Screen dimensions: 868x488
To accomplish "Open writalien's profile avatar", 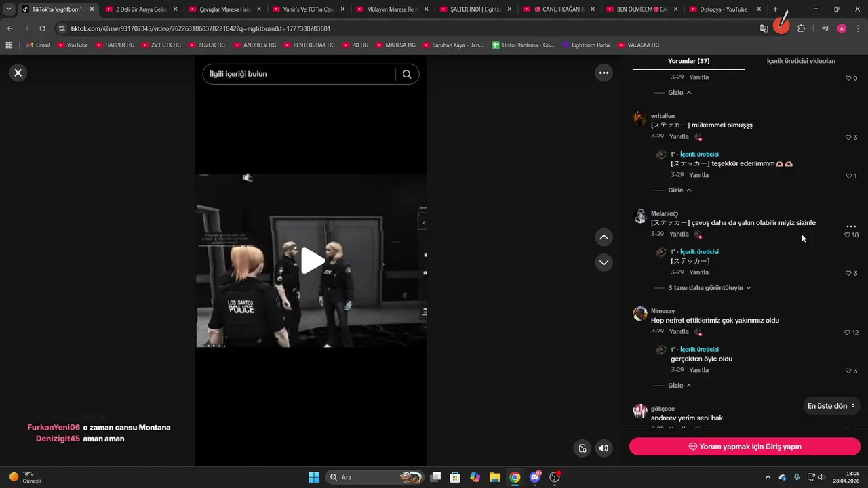I will (x=639, y=119).
